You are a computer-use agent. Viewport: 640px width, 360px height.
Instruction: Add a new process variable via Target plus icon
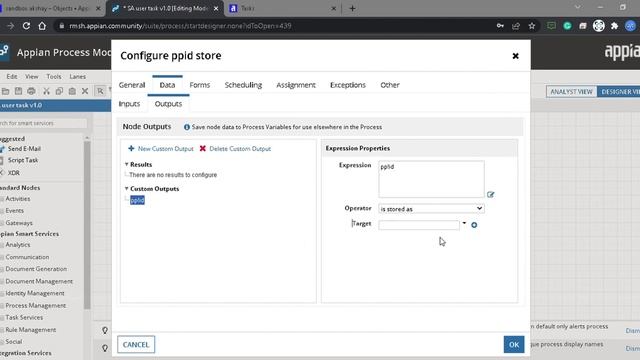474,225
